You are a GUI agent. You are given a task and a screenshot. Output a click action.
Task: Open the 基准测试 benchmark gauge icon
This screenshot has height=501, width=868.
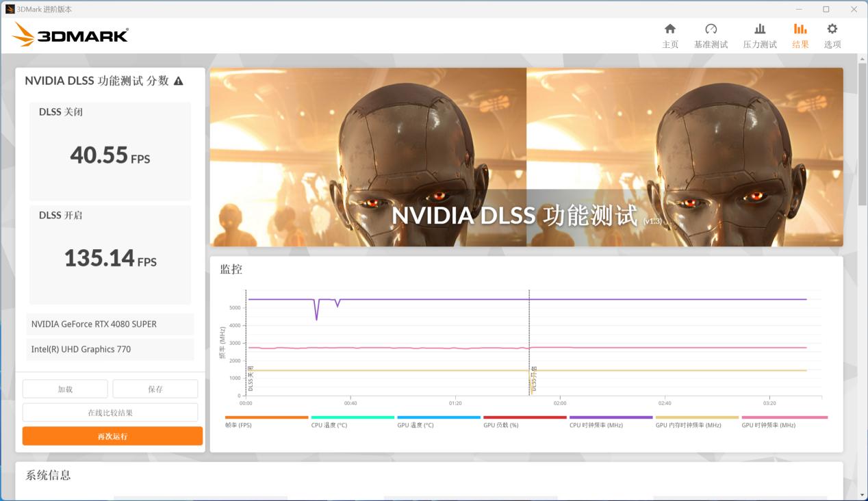point(711,29)
